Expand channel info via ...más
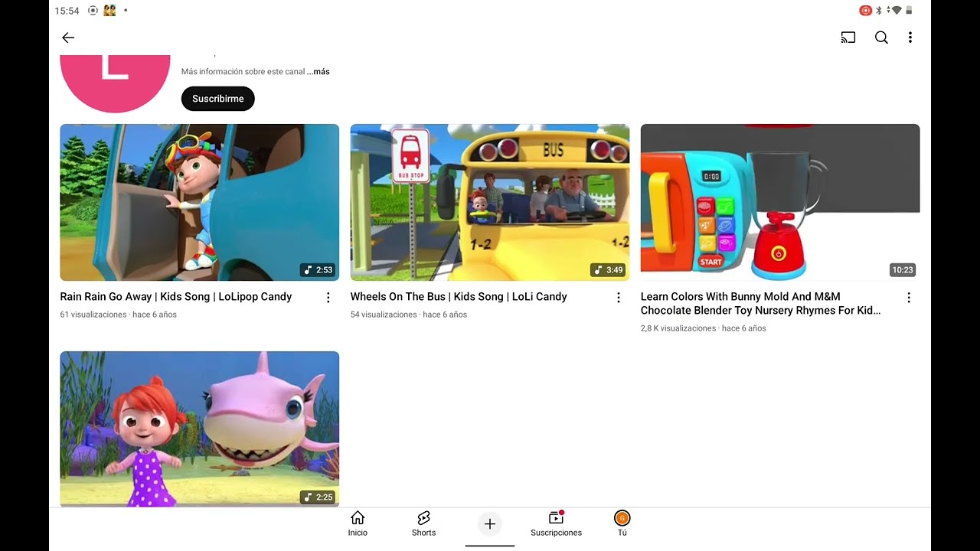980x551 pixels. point(318,72)
